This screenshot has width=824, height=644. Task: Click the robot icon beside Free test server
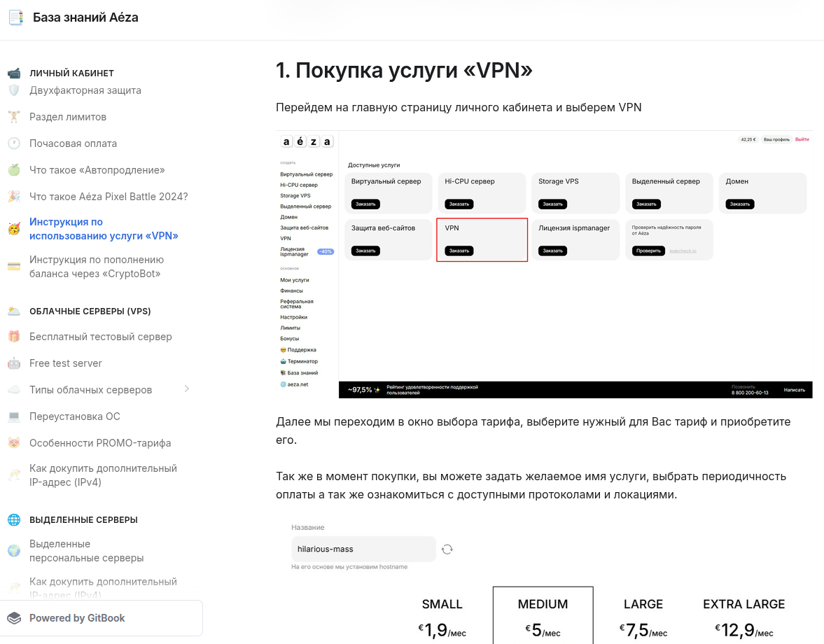(x=14, y=363)
